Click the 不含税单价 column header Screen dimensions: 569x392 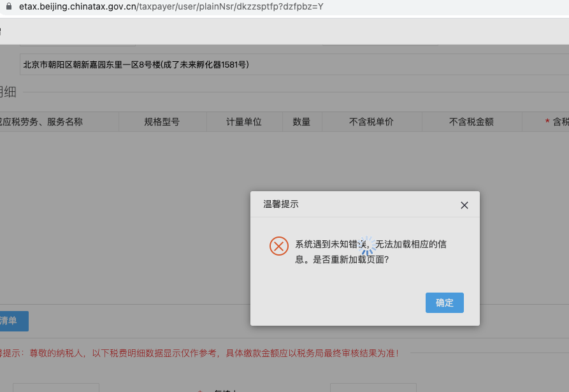pyautogui.click(x=371, y=122)
